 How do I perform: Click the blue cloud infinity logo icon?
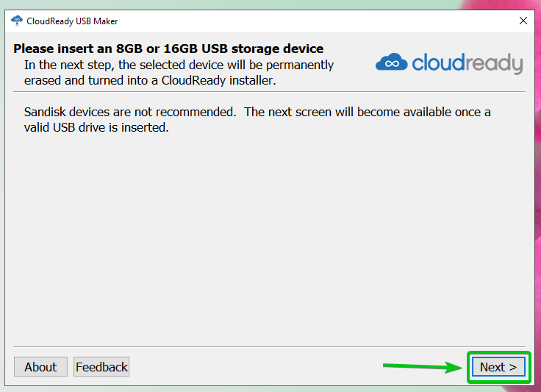coord(391,63)
